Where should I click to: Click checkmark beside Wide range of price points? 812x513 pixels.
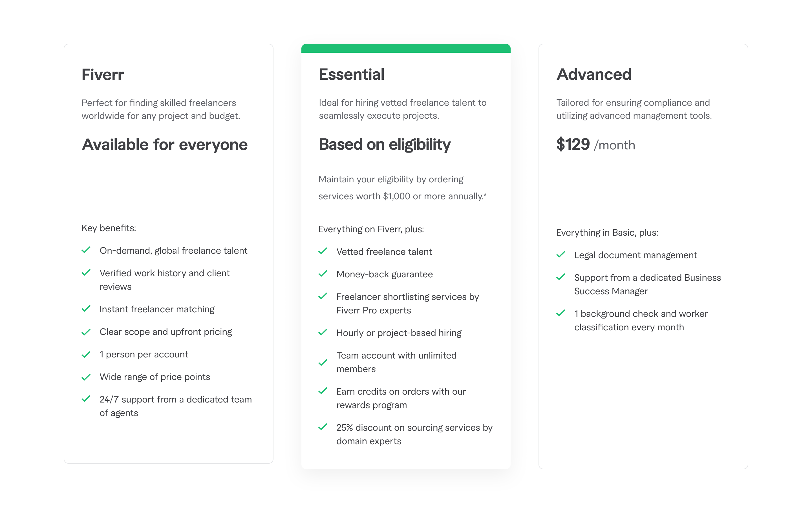86,377
